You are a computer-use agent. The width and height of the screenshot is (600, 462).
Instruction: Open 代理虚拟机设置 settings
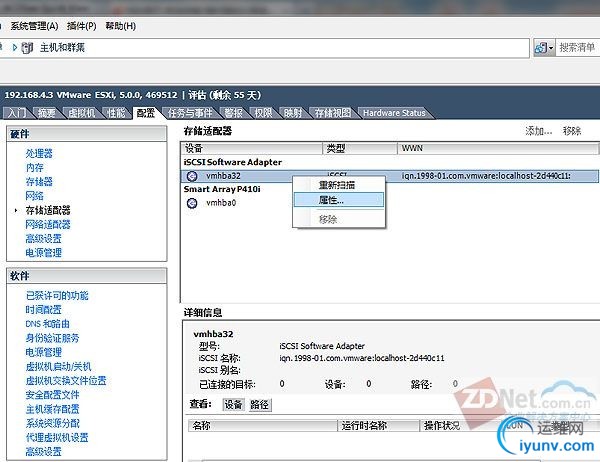tap(57, 437)
